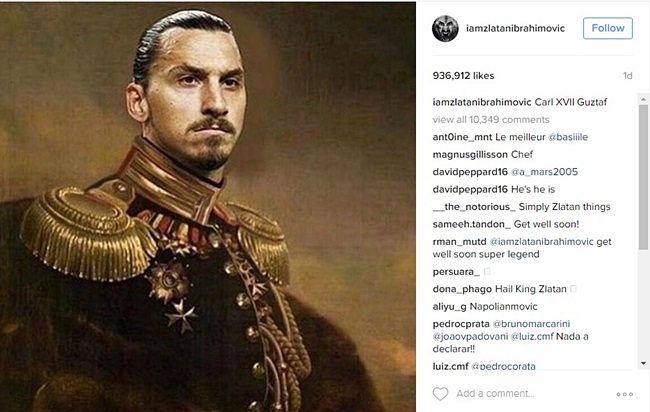Open the @joaovpadovani mention
The height and width of the screenshot is (412, 650).
tap(470, 337)
